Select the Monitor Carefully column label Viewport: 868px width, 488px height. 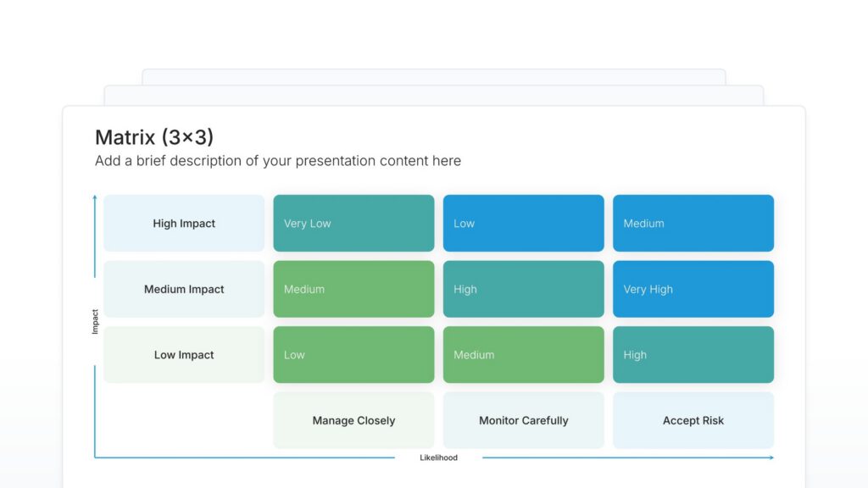(x=523, y=420)
